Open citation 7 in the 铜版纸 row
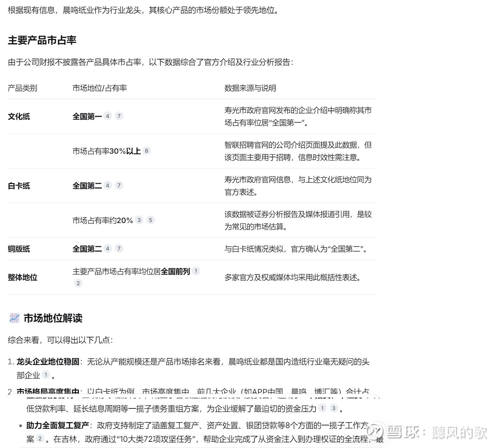Viewport: 502px width, 448px height. (119, 249)
